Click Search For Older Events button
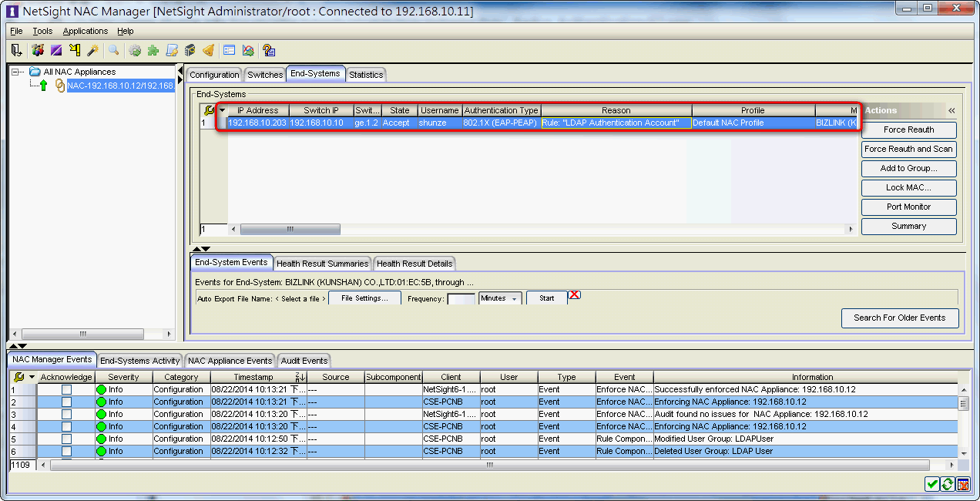980x501 pixels. [x=900, y=318]
